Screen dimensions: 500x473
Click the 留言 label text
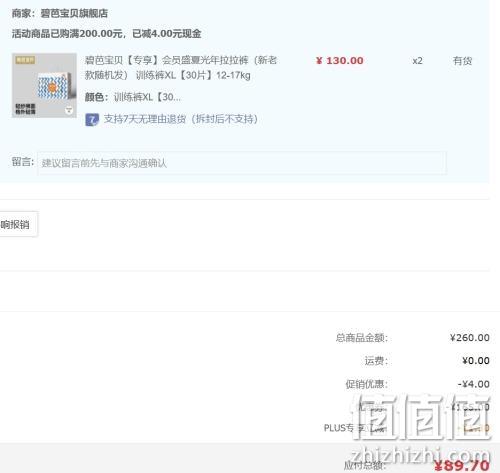point(23,162)
